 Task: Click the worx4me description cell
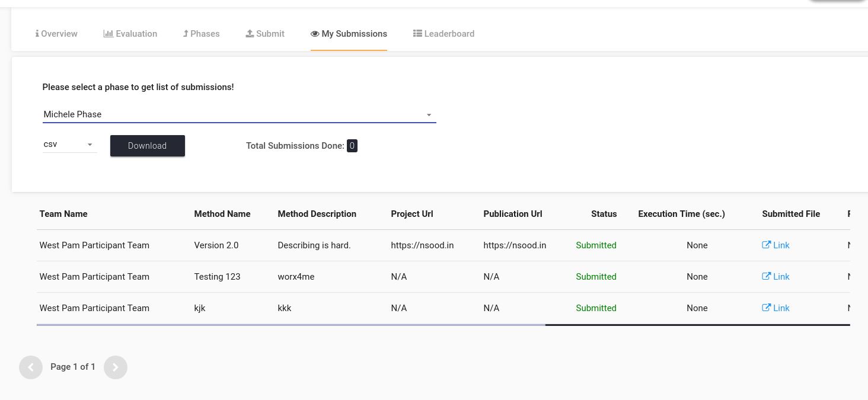pos(296,277)
